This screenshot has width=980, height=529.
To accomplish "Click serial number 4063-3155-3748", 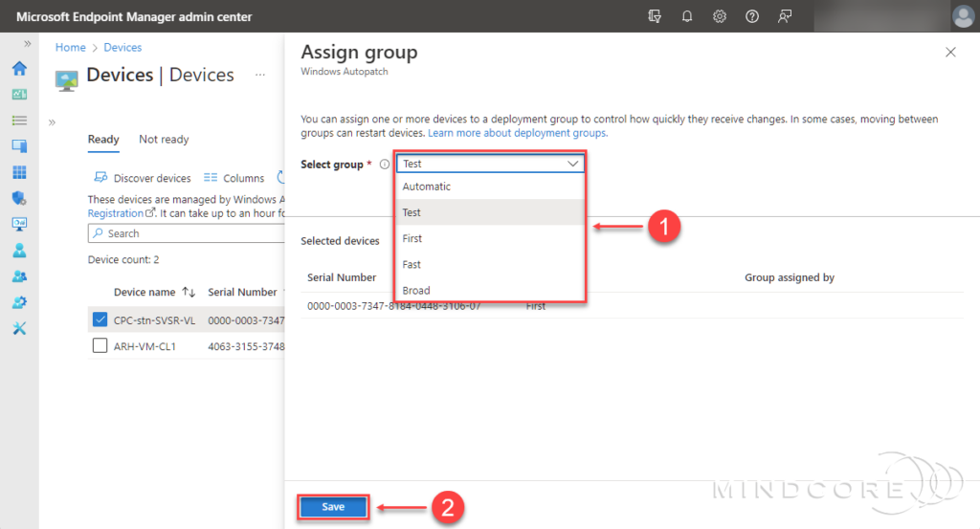I will 246,346.
